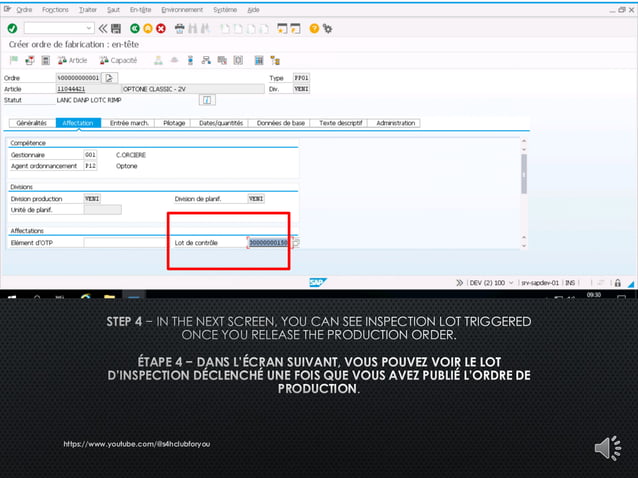Click the Division production field YENI
This screenshot has width=638, height=478.
[x=92, y=199]
